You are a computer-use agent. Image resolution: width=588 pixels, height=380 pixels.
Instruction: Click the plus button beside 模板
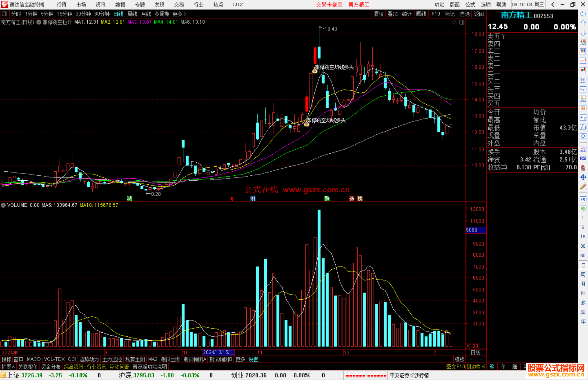pyautogui.click(x=471, y=359)
